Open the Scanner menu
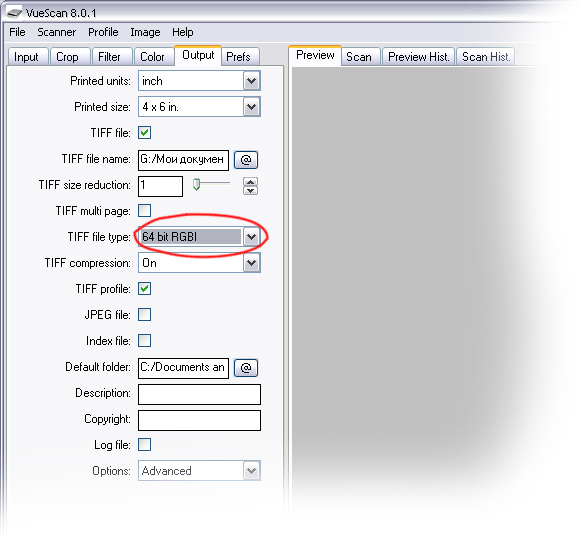This screenshot has width=578, height=537. 56,32
